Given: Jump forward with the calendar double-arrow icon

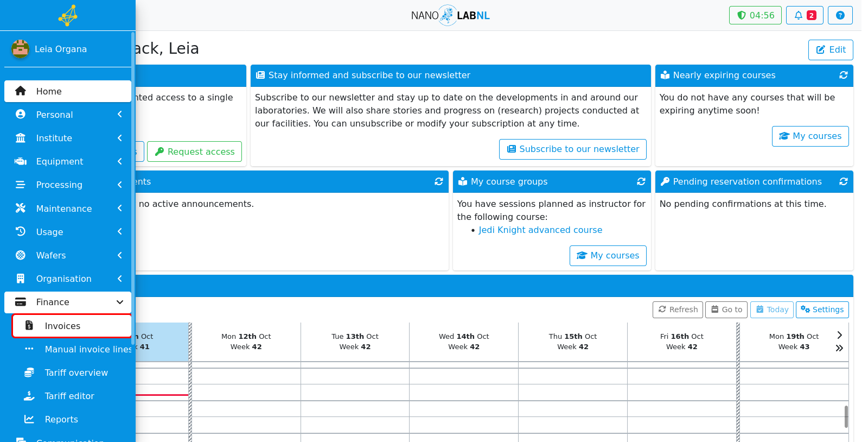Looking at the screenshot, I should point(839,348).
